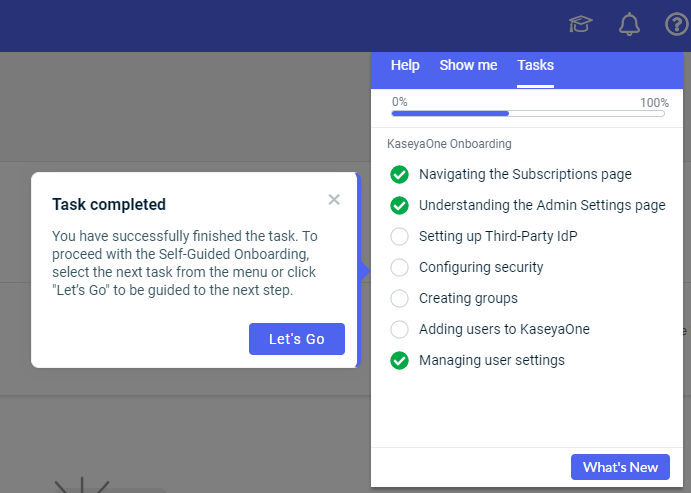Open Setting up Third-Party IdP task
The height and width of the screenshot is (493, 691).
(498, 236)
